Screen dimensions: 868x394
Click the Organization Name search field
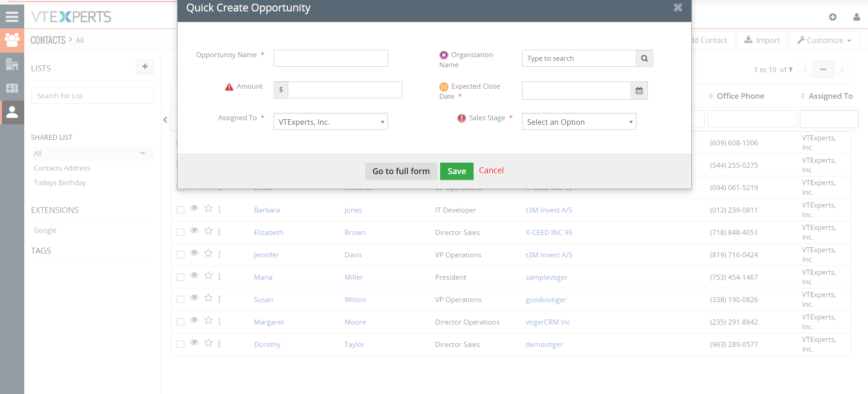coord(579,59)
